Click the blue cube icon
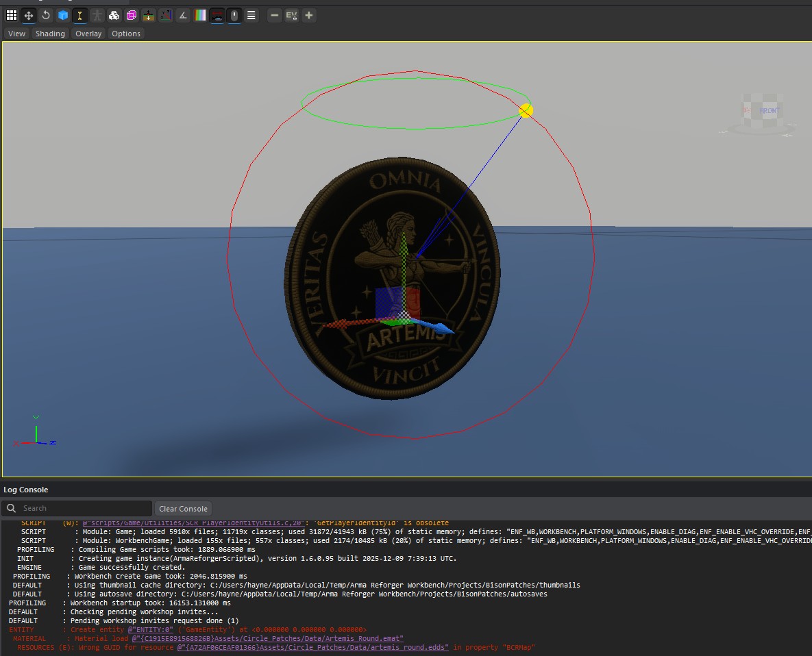This screenshot has width=812, height=656. (63, 15)
